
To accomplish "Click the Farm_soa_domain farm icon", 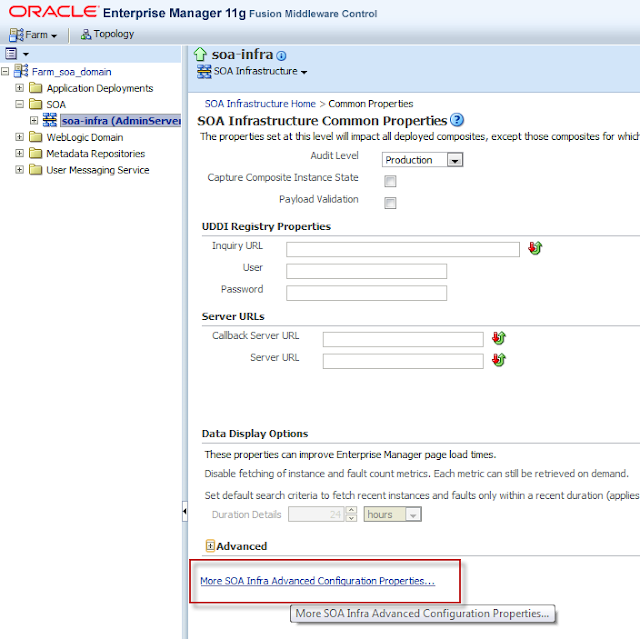I will tap(21, 71).
